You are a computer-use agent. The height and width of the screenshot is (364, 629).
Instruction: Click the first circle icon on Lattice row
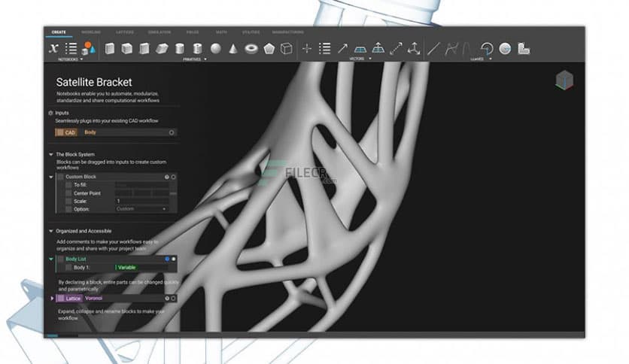167,299
